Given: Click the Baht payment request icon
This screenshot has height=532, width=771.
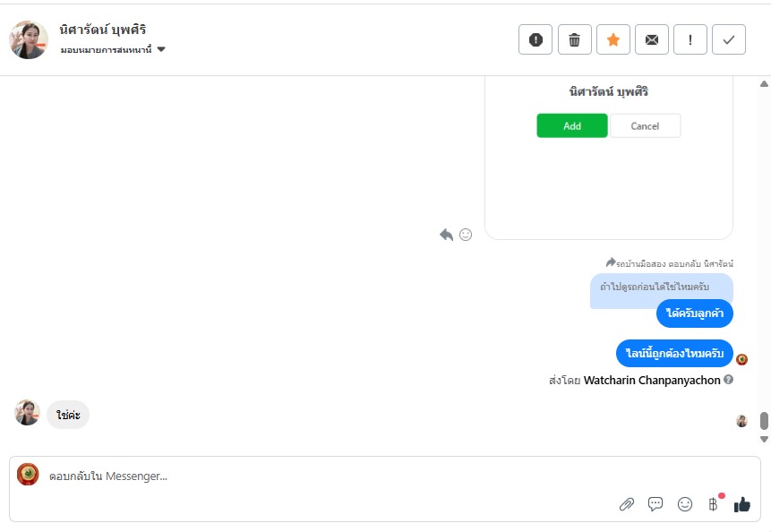Looking at the screenshot, I should (714, 504).
